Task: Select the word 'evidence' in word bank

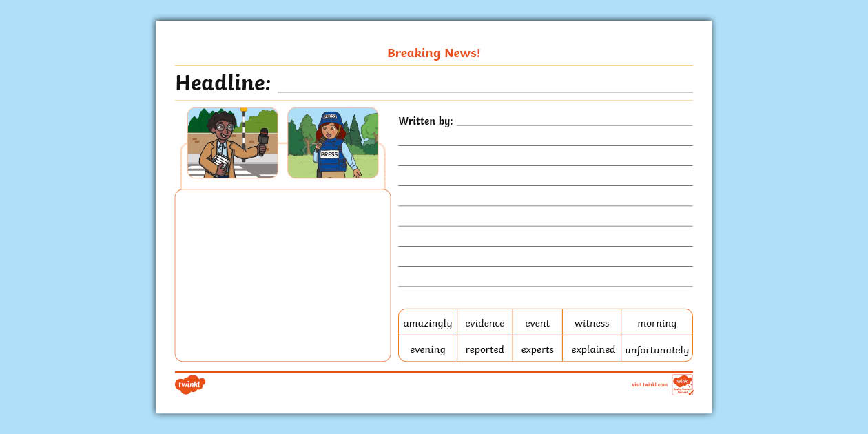Action: click(484, 323)
